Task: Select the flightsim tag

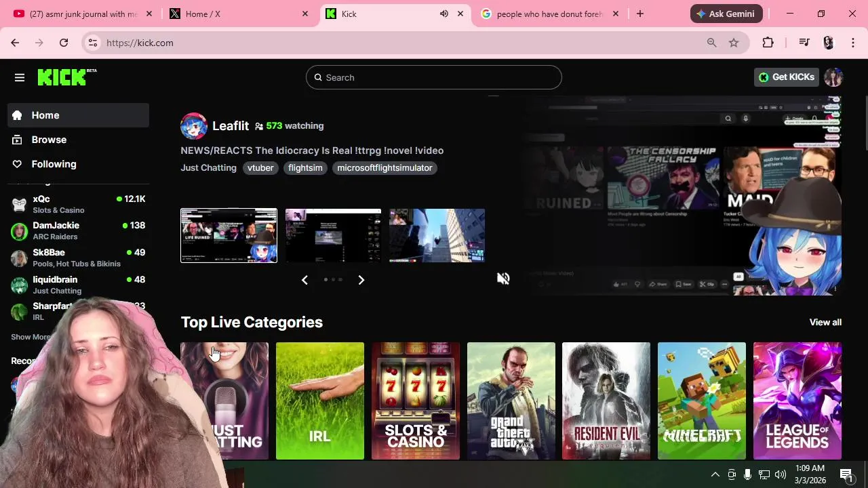Action: coord(305,168)
